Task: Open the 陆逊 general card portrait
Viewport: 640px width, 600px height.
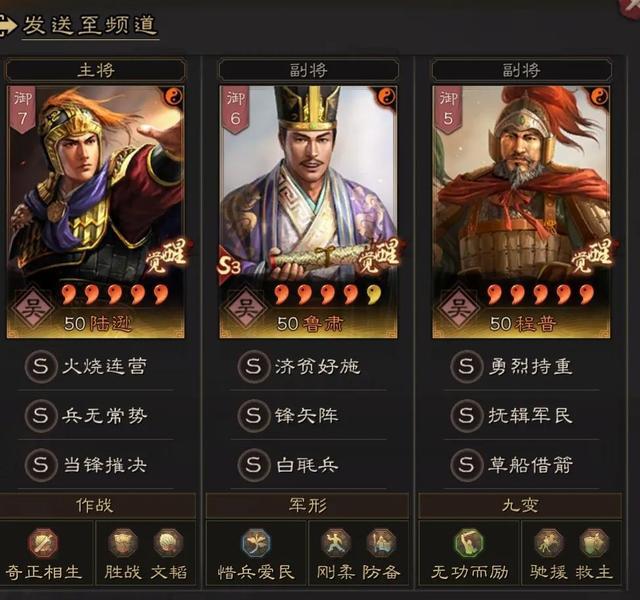Action: pyautogui.click(x=96, y=212)
